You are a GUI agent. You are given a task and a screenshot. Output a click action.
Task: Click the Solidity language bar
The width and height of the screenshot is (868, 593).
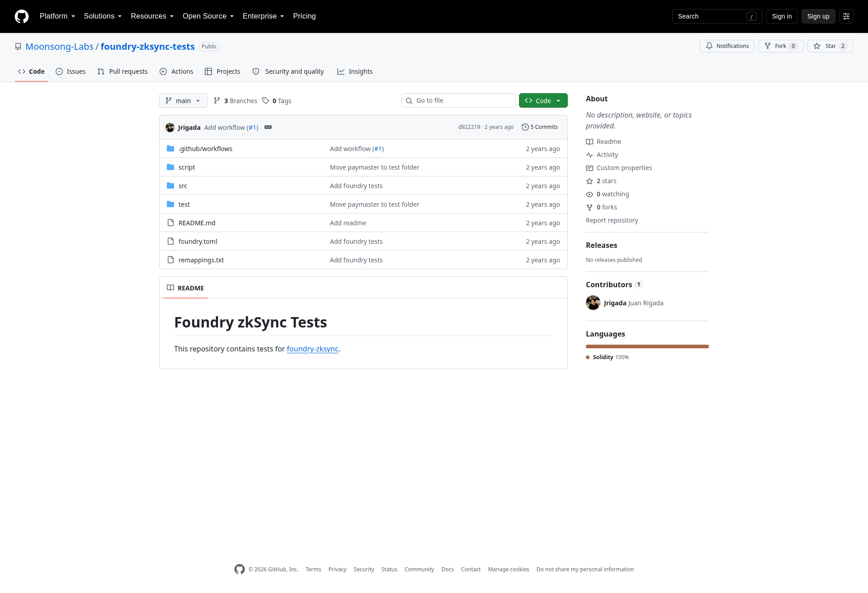click(x=647, y=346)
